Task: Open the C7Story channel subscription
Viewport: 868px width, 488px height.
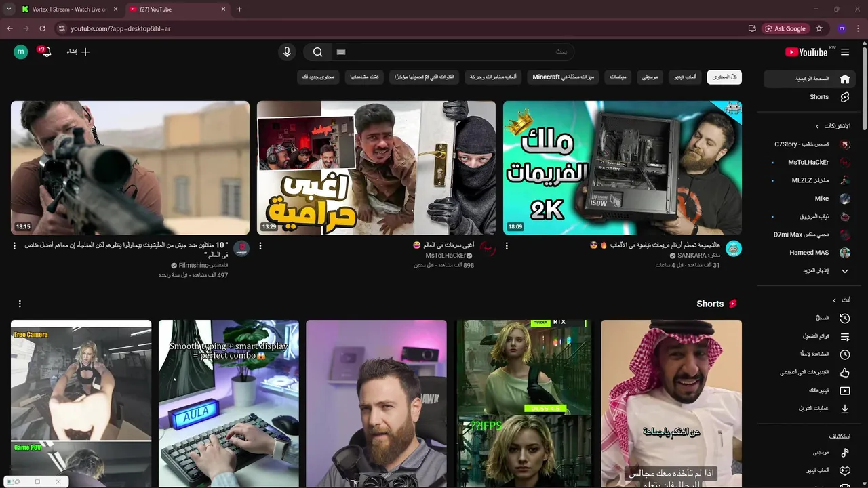Action: coord(810,144)
